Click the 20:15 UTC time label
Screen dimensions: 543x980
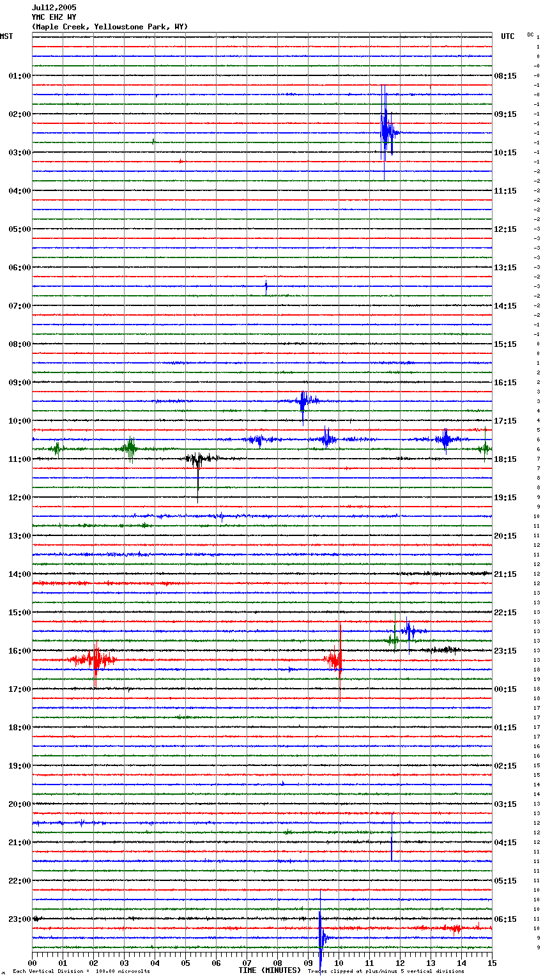coord(505,536)
